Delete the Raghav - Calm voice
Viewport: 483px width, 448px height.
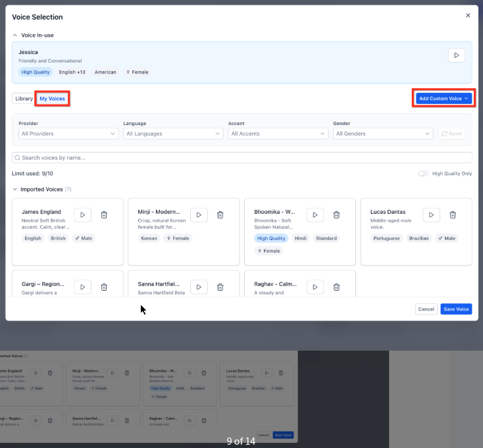pyautogui.click(x=336, y=287)
